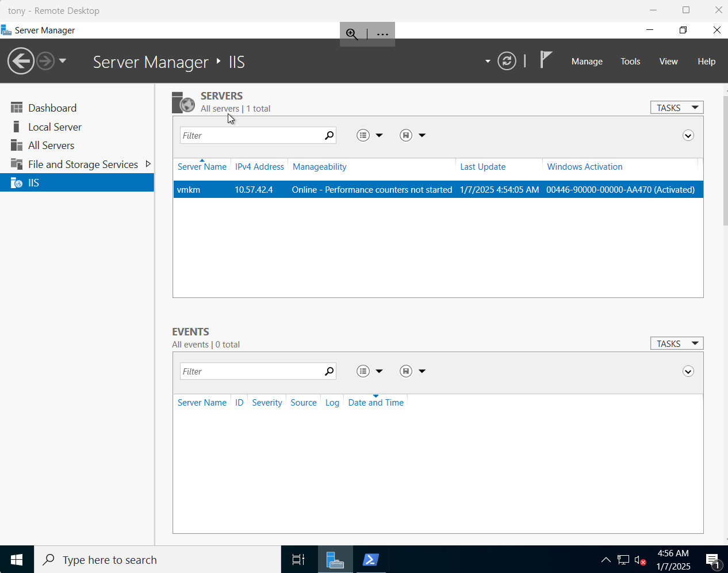Select All Servers in the sidebar
The image size is (728, 573).
click(x=51, y=146)
